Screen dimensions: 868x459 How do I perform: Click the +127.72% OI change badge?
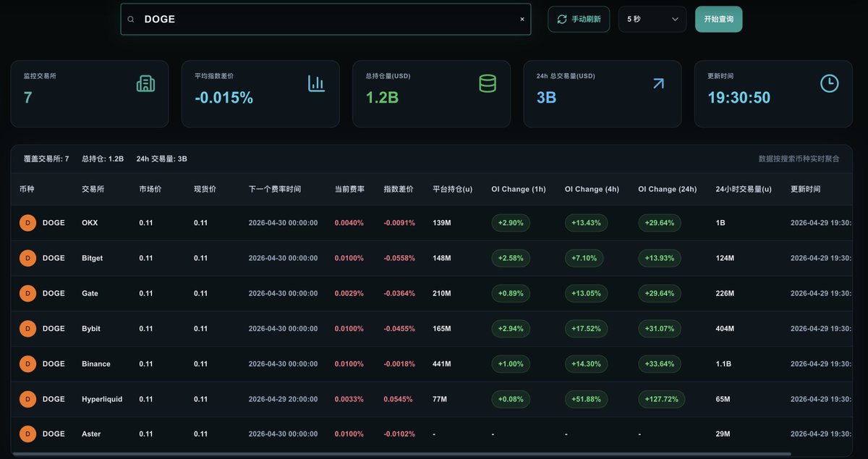(661, 399)
